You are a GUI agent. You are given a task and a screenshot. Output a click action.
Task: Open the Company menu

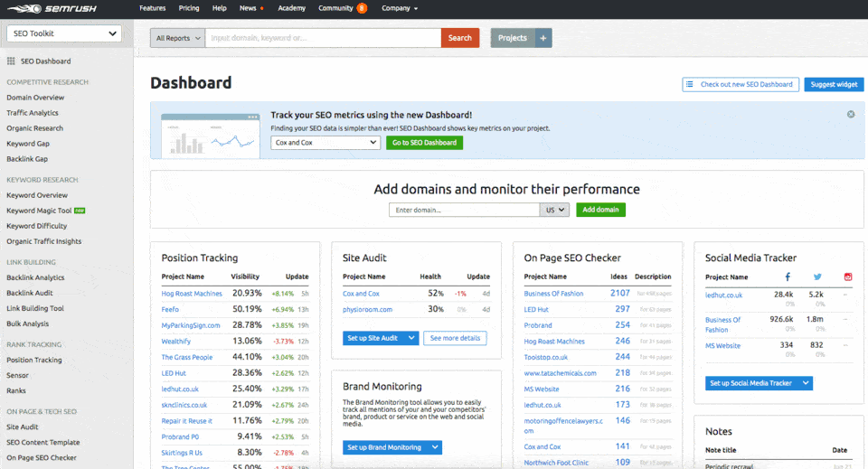point(400,8)
